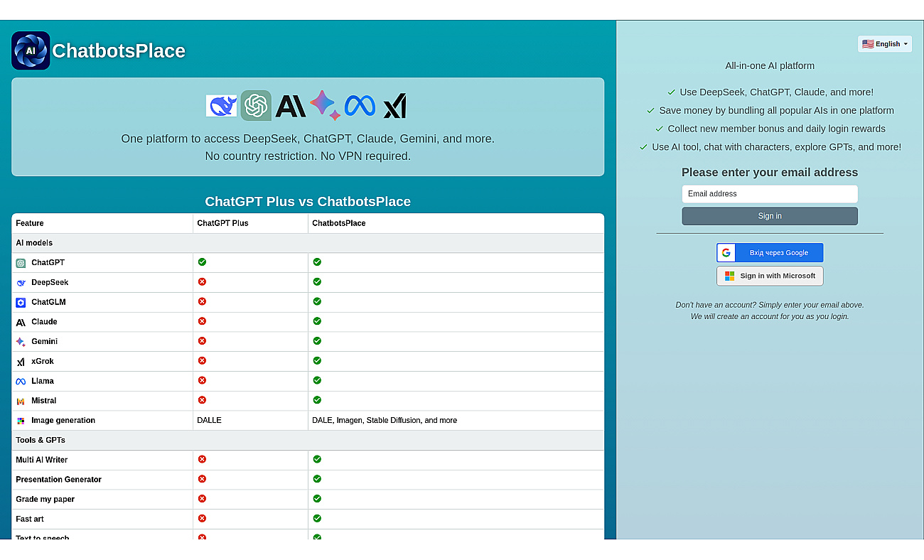924x560 pixels.
Task: Click red cross for Multi AI Writer row
Action: click(x=202, y=459)
